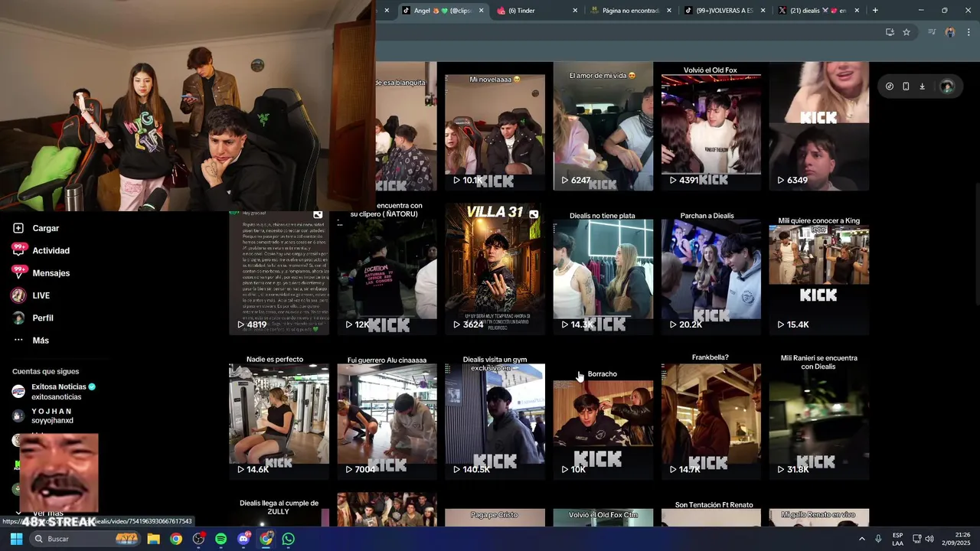Open the video with 6349 views
The height and width of the screenshot is (551, 980).
tap(818, 126)
